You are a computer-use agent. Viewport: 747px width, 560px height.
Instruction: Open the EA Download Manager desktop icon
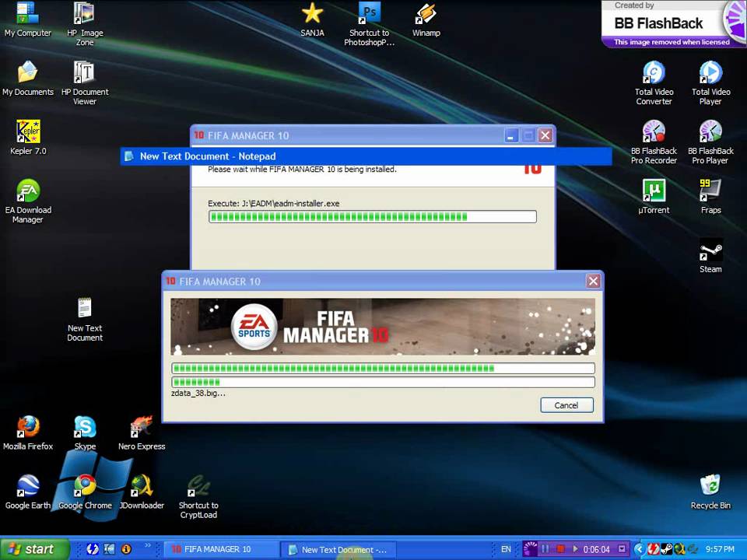(28, 191)
